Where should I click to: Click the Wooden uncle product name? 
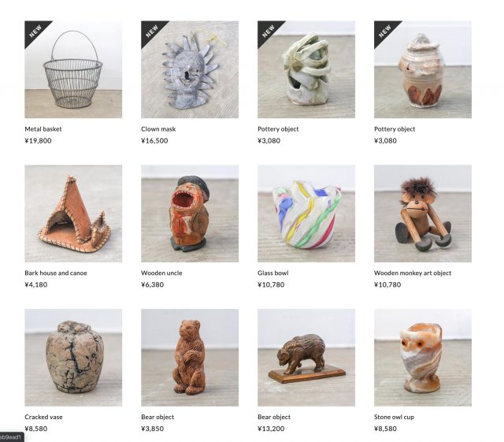pyautogui.click(x=161, y=273)
